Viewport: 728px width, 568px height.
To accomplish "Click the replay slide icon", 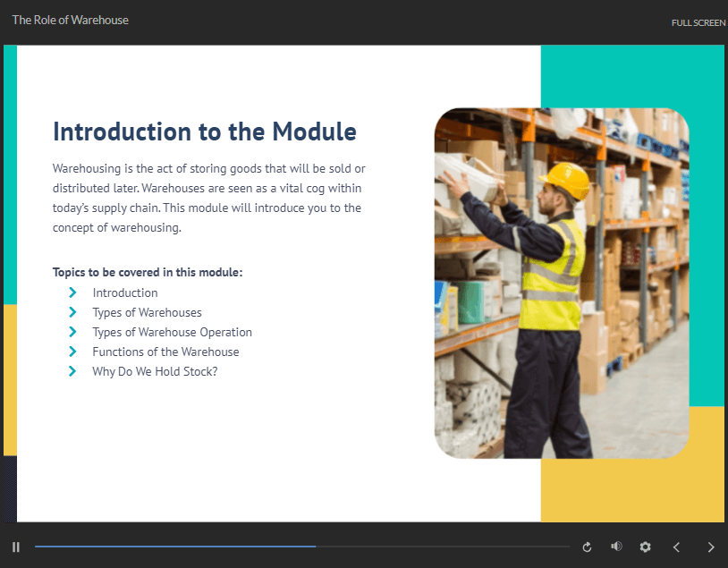I will click(587, 547).
